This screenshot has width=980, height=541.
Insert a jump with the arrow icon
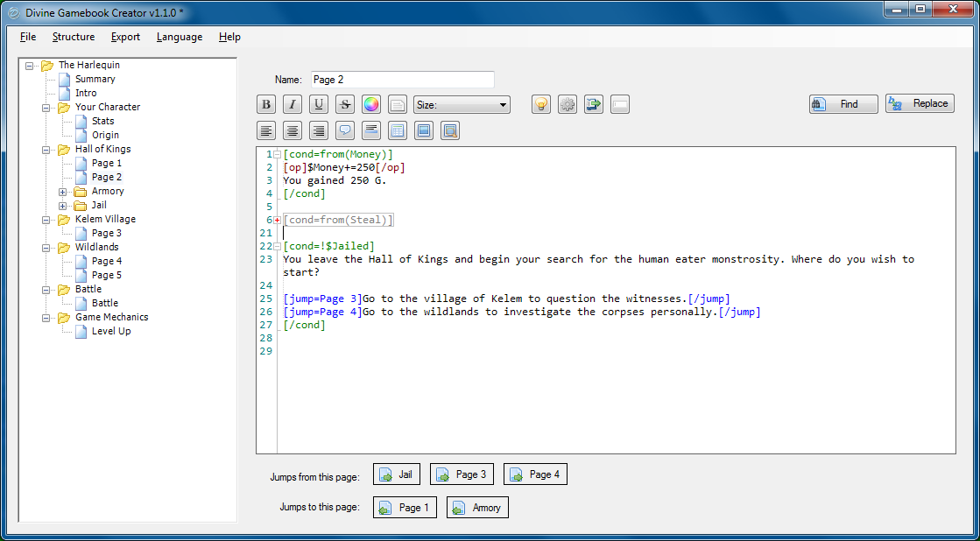coord(594,104)
